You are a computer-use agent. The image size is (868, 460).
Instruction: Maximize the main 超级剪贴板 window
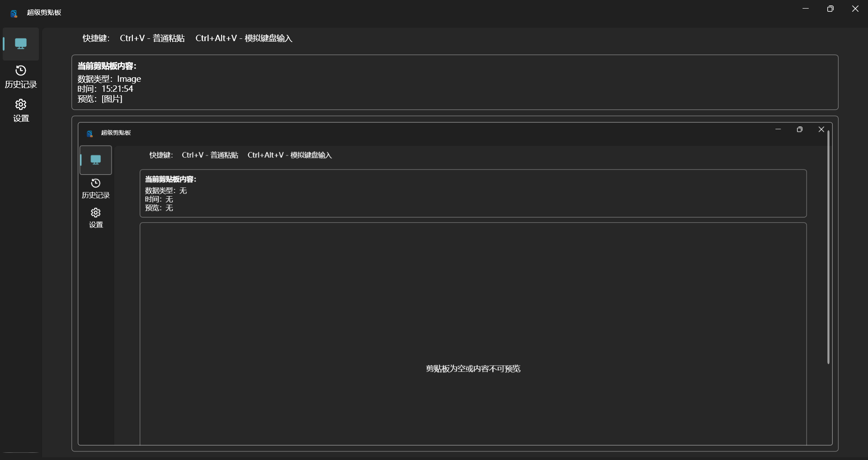coord(830,9)
